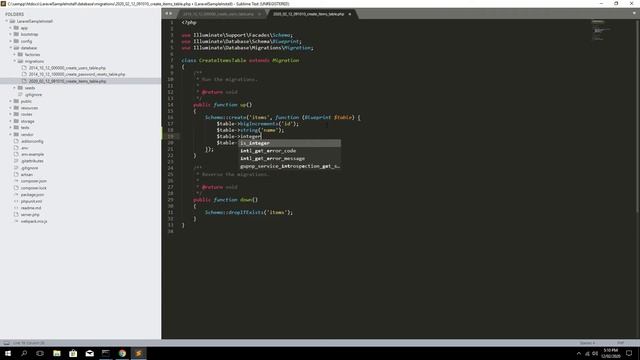Click the public folder icon

point(16,101)
